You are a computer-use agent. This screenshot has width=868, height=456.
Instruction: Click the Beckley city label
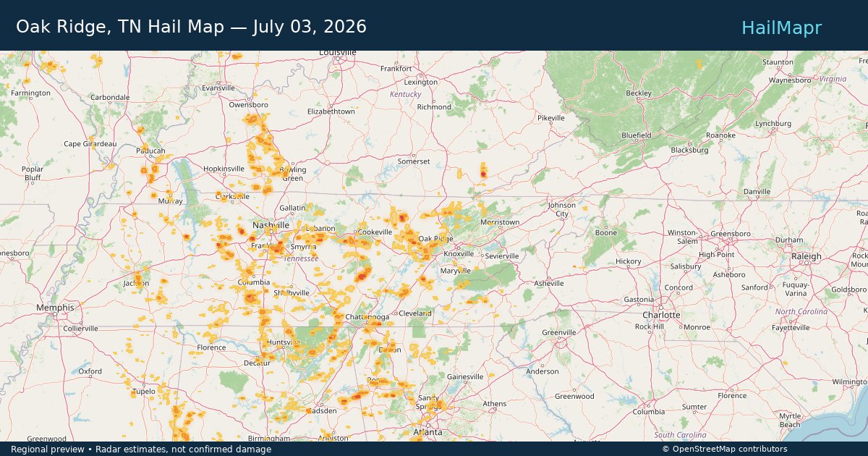coord(639,93)
